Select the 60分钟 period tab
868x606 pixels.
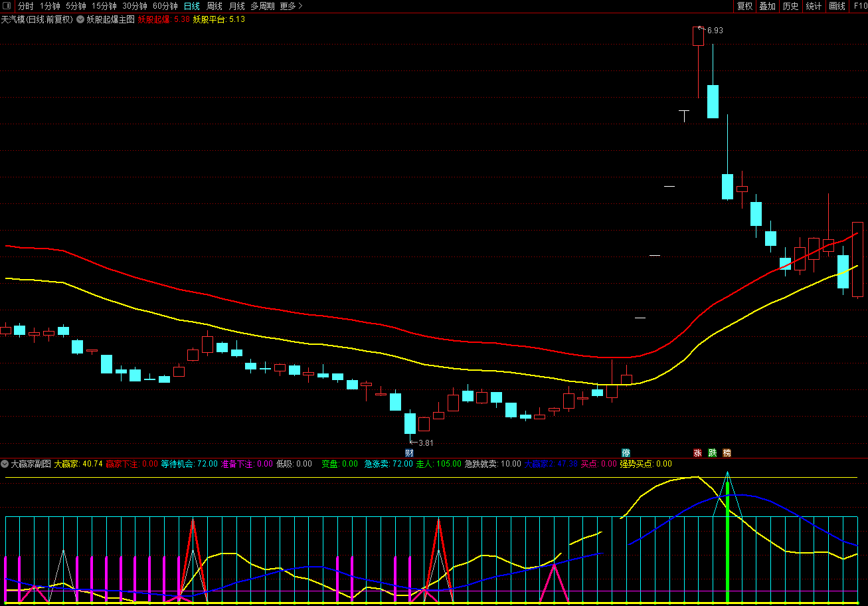165,6
